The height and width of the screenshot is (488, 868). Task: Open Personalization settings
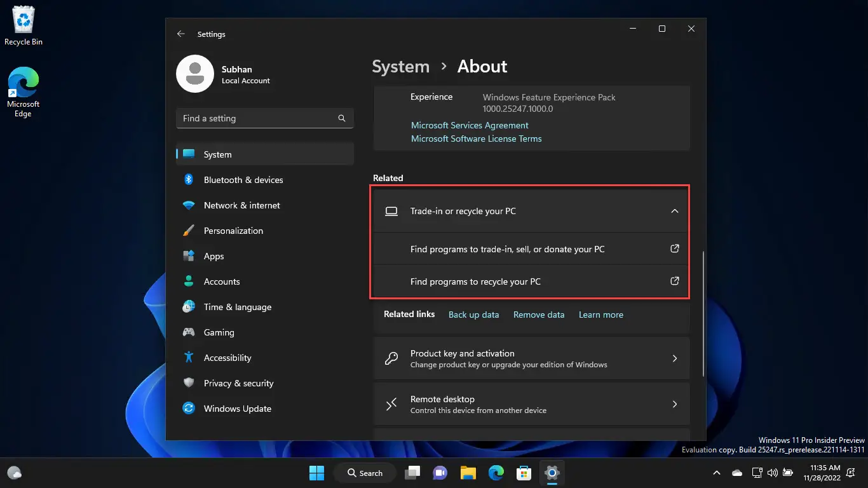pyautogui.click(x=264, y=231)
